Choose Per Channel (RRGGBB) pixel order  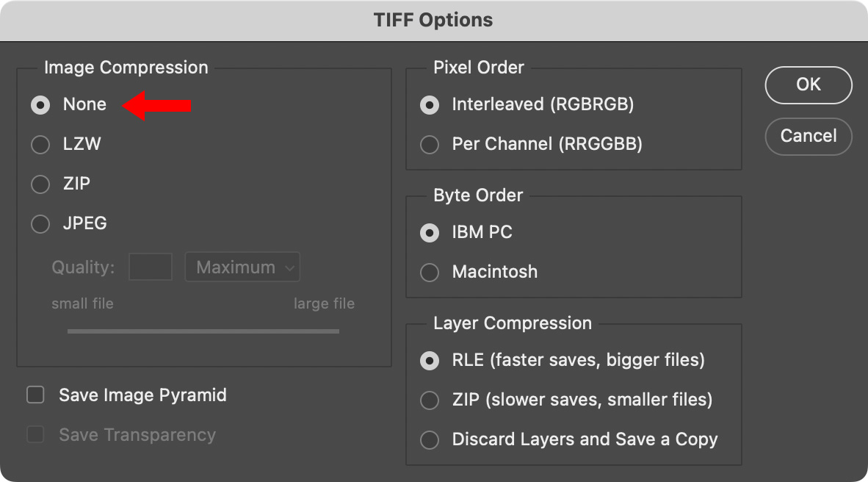click(430, 145)
